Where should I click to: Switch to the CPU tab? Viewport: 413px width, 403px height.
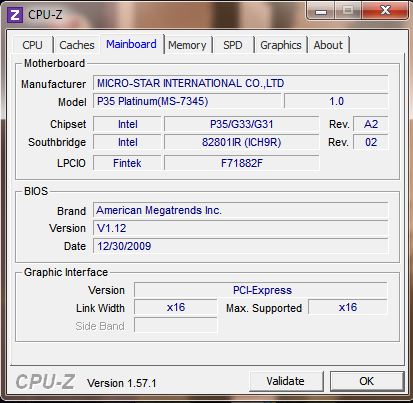coord(33,45)
